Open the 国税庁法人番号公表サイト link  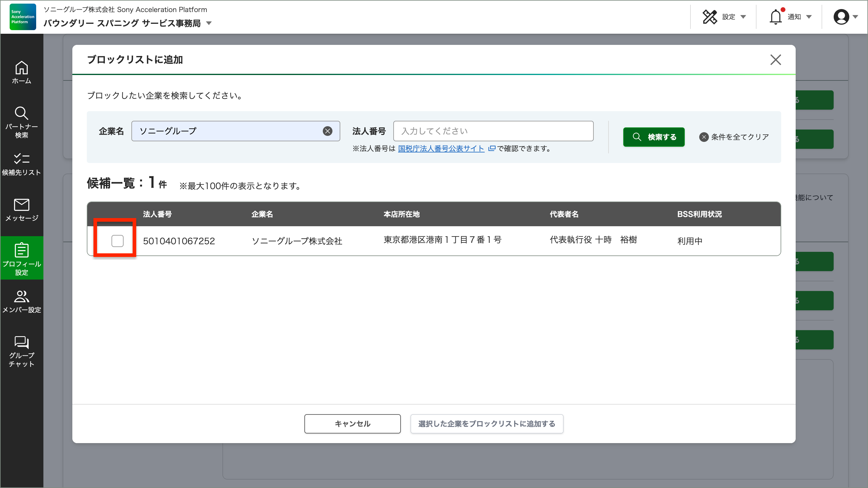(441, 149)
